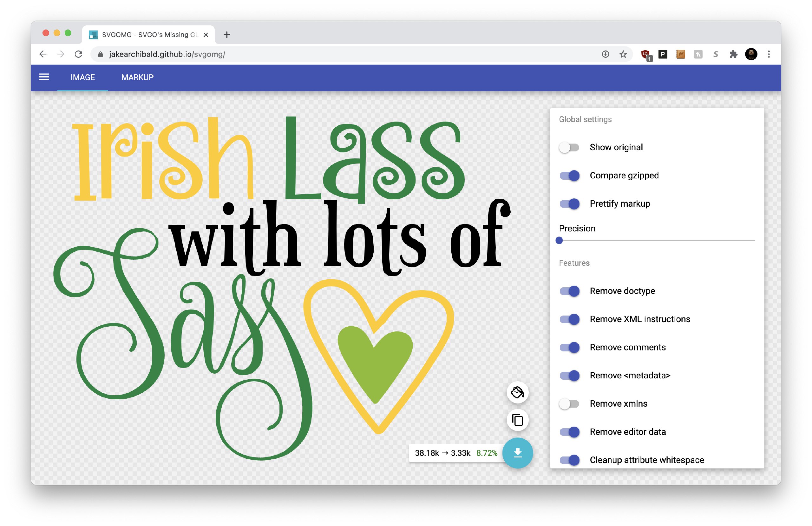Image resolution: width=812 pixels, height=526 pixels.
Task: Click the Precision slider handle
Action: (x=559, y=240)
